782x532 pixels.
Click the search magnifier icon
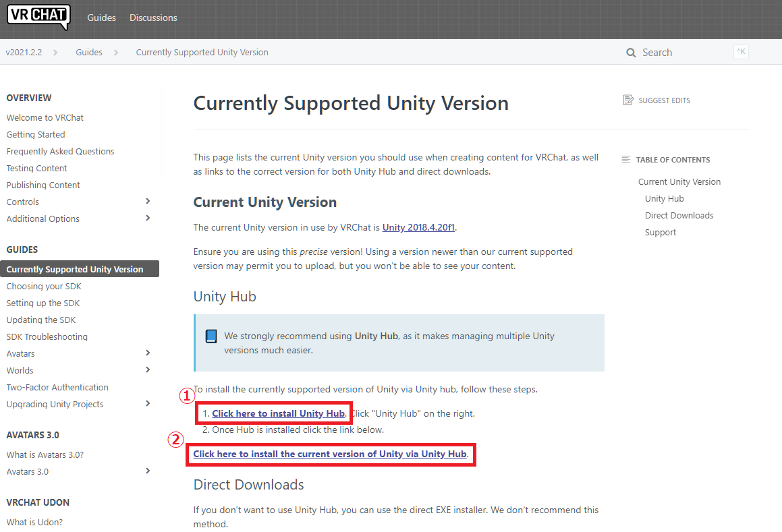tap(630, 52)
